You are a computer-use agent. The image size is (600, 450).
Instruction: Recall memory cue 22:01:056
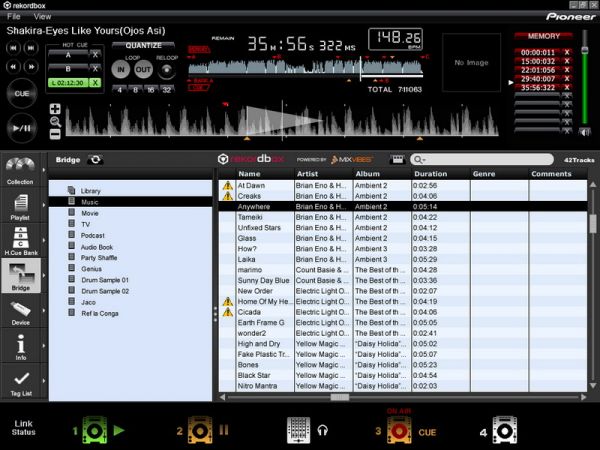(538, 70)
